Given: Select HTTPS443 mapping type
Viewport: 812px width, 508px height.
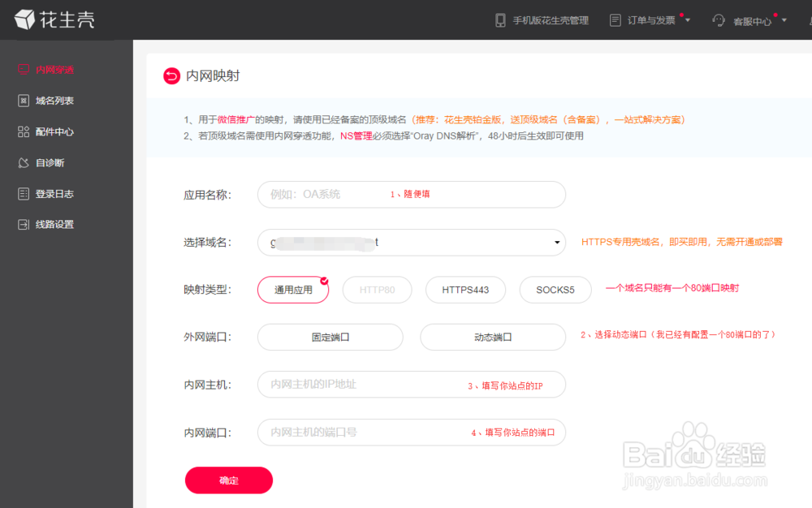Looking at the screenshot, I should (465, 290).
